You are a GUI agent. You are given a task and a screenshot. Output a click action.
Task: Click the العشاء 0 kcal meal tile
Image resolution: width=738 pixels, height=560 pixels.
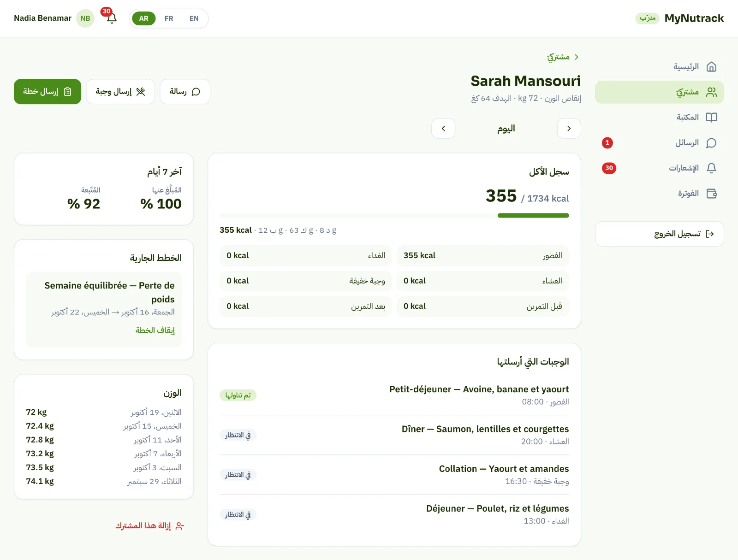point(483,281)
